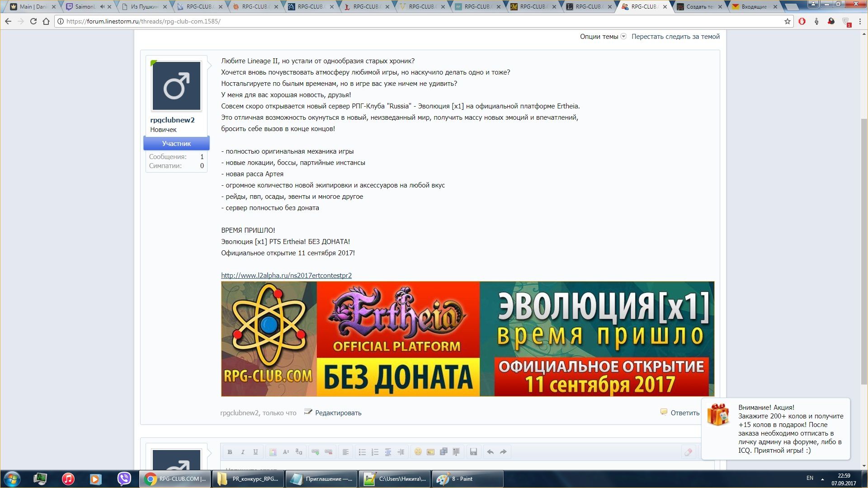Undo last edit in the editor
The height and width of the screenshot is (488, 868).
click(x=490, y=452)
